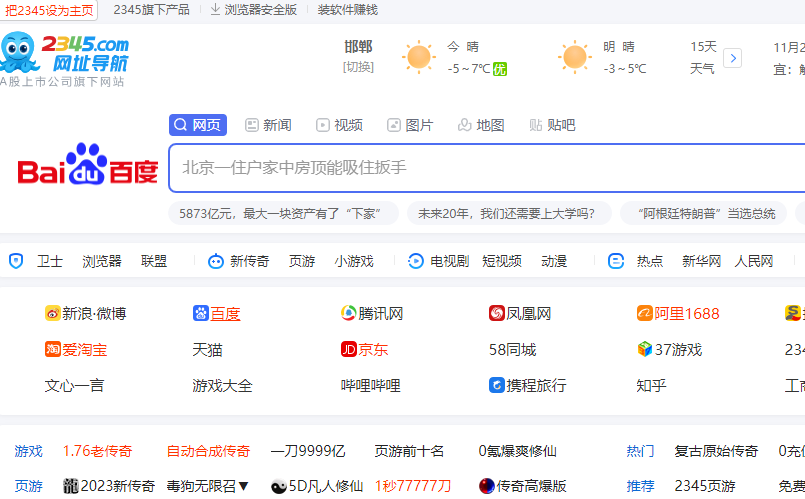
Task: Switch to the 图片 search tab
Action: click(410, 125)
